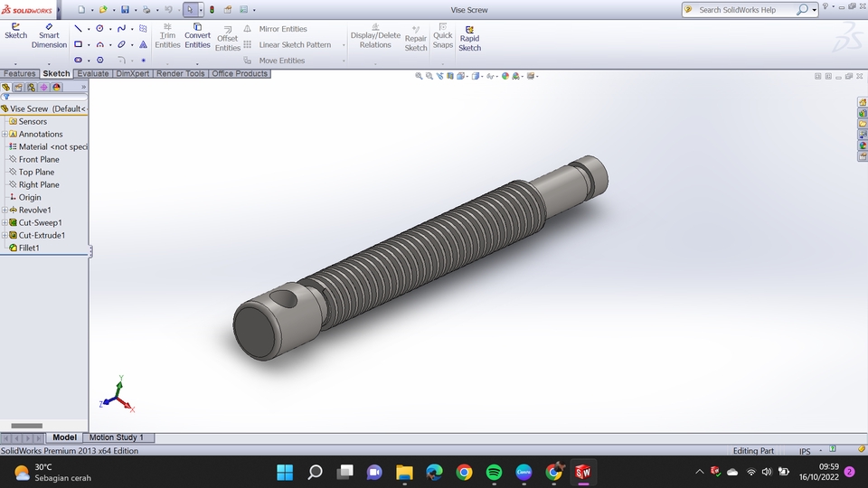Switch to the Motion Study 1 tab
Viewport: 868px width, 488px height.
117,437
